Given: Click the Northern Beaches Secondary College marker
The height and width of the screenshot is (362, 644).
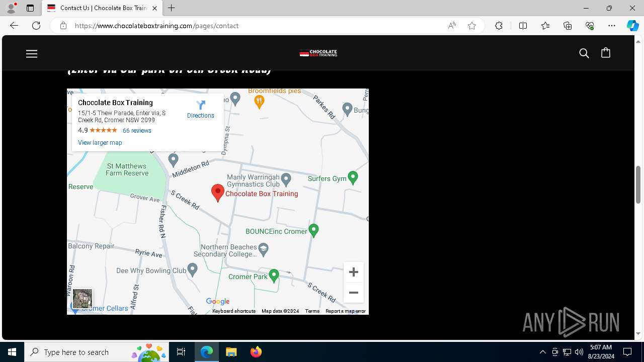Looking at the screenshot, I should [x=263, y=249].
